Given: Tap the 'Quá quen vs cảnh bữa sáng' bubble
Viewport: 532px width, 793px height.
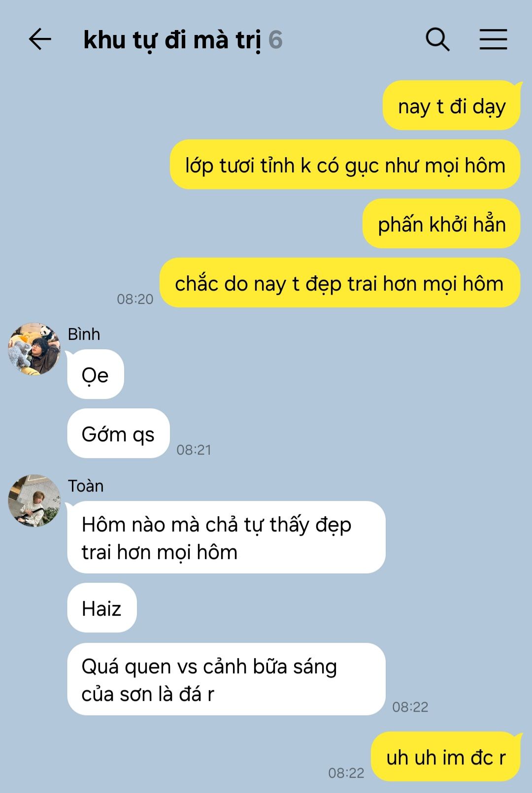Looking at the screenshot, I should pyautogui.click(x=226, y=679).
